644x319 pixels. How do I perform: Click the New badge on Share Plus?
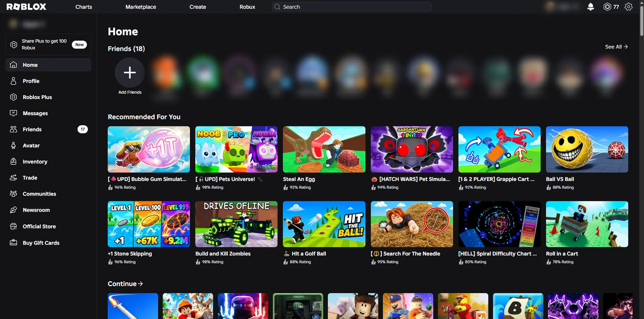79,45
